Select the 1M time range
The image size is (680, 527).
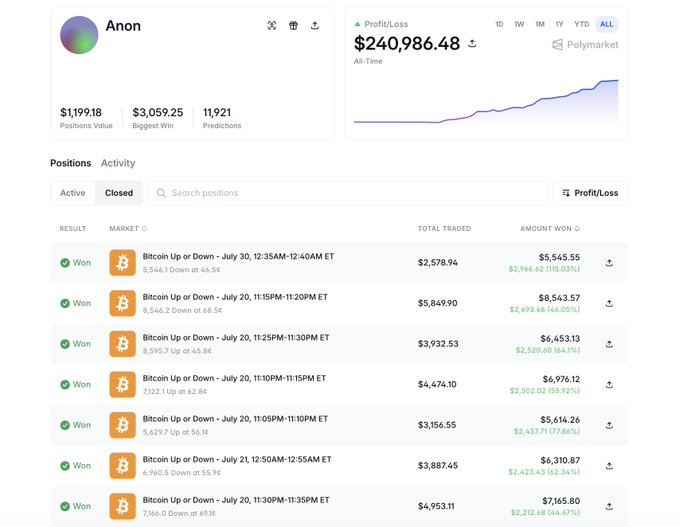pos(539,24)
